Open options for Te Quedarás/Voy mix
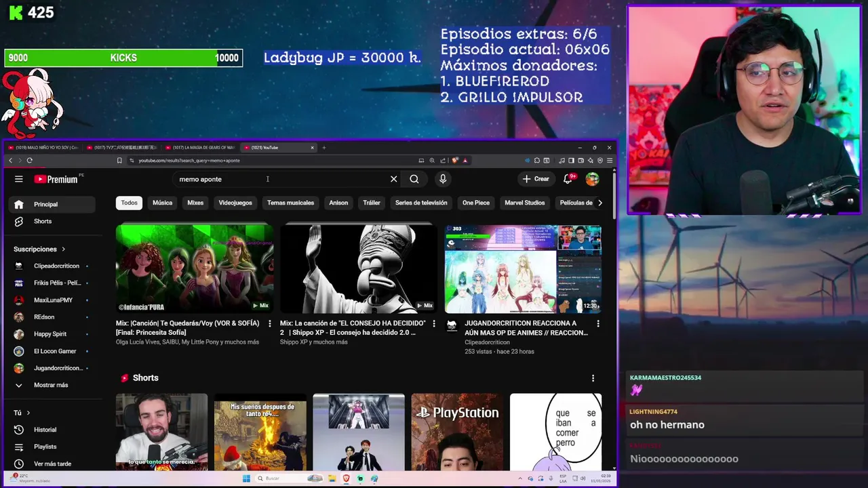The width and height of the screenshot is (868, 488). point(270,324)
